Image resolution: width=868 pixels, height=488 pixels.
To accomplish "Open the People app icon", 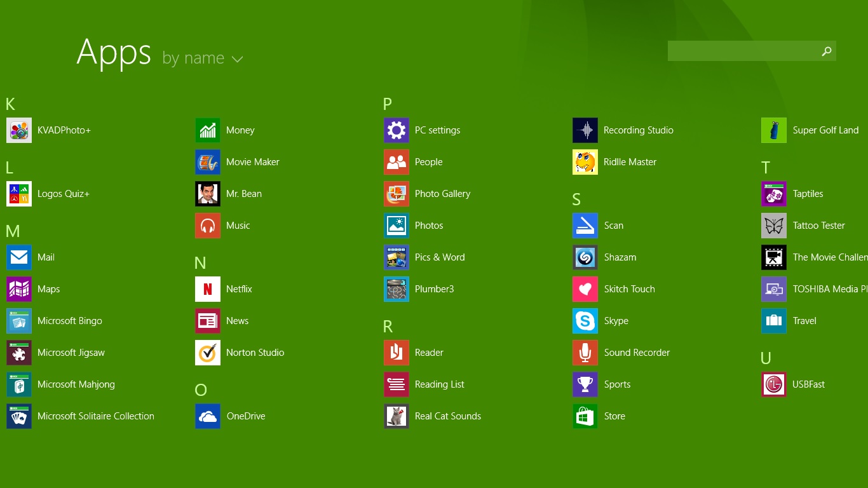I will tap(397, 162).
